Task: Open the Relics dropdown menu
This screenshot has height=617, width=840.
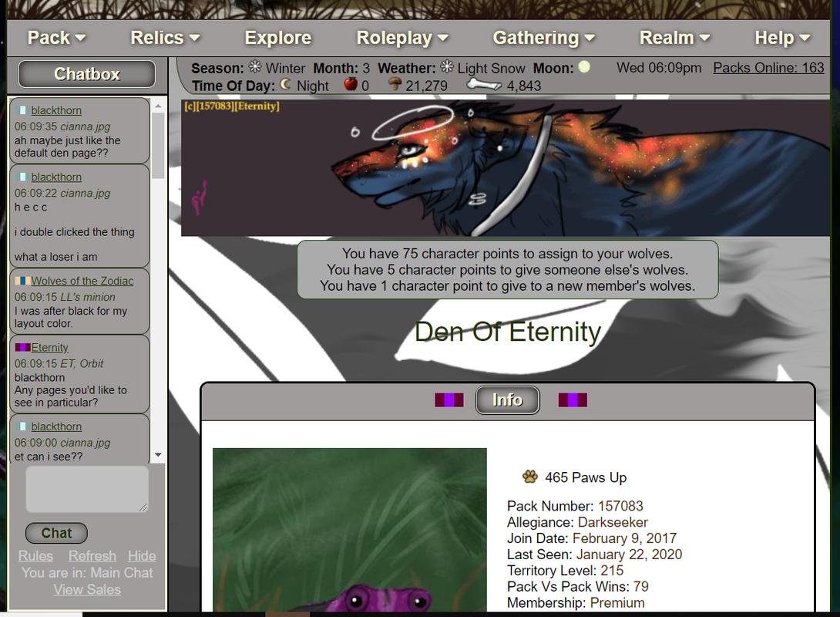Action: click(165, 38)
